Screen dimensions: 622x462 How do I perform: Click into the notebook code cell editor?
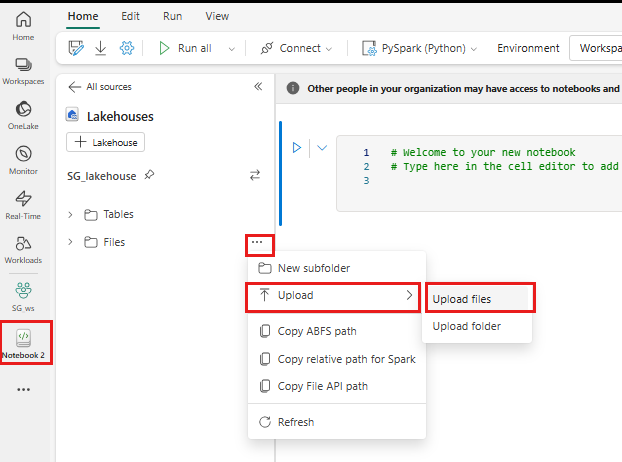coord(479,173)
